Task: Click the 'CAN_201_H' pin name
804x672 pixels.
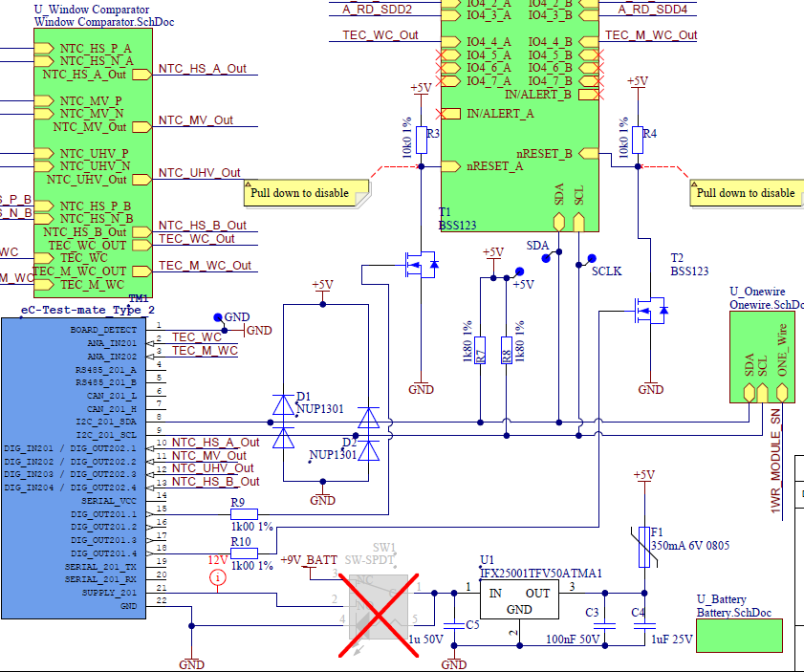Action: (112, 409)
